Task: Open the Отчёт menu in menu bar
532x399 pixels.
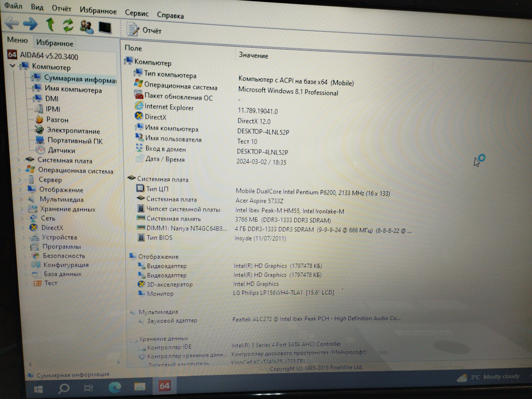Action: pos(62,9)
